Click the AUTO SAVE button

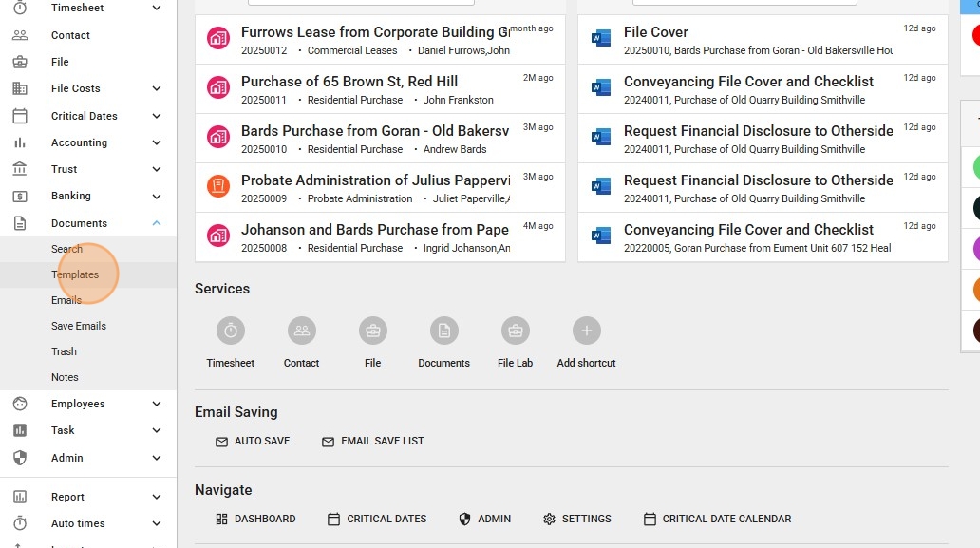coord(253,442)
